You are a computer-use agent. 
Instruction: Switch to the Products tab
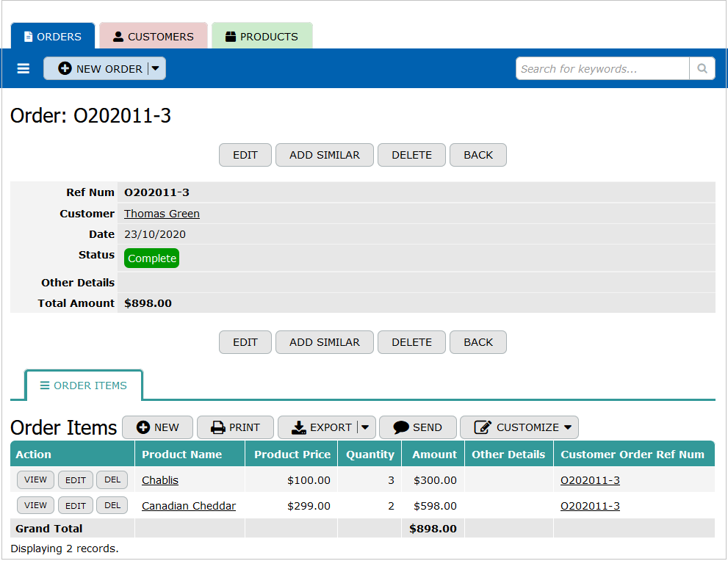point(262,36)
